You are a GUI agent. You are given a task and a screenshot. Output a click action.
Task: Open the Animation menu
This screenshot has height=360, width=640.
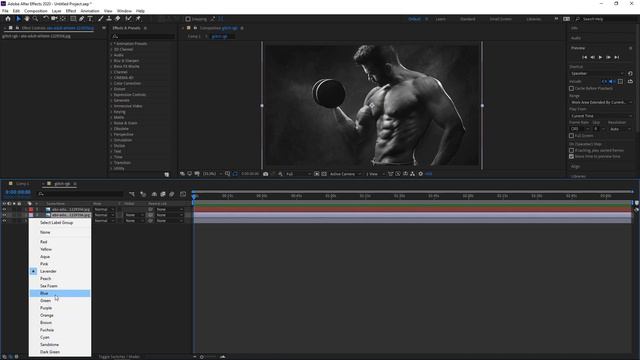(x=90, y=11)
